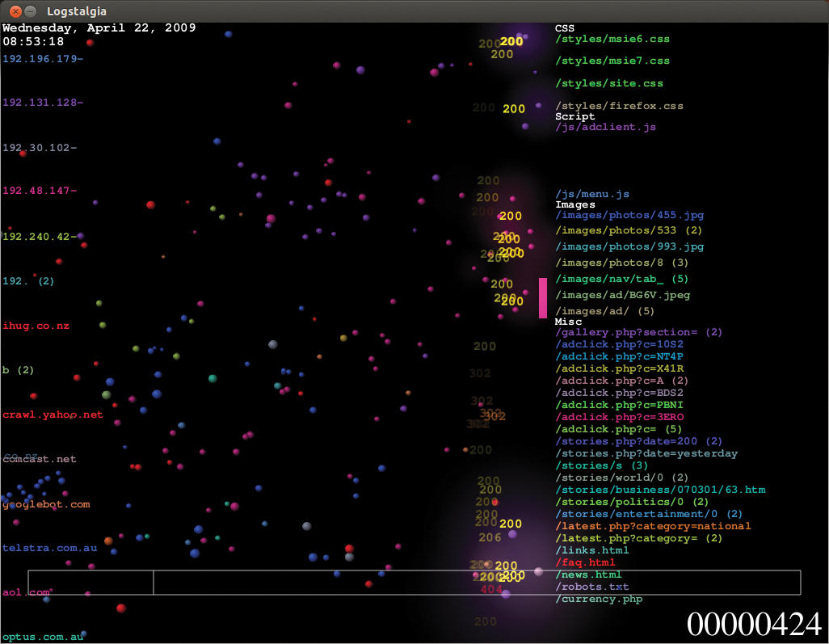Click the ihug.co.nz host label

pyautogui.click(x=36, y=326)
